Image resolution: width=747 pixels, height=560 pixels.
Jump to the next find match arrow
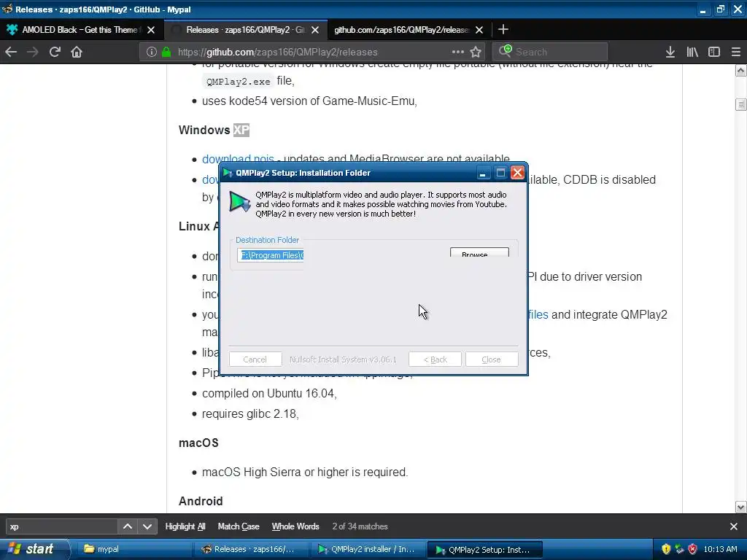[147, 526]
